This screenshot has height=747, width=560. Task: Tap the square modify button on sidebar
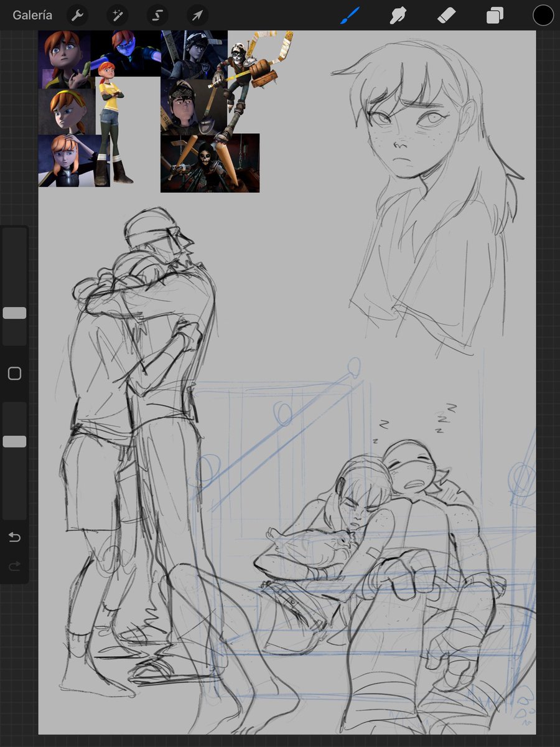[14, 374]
